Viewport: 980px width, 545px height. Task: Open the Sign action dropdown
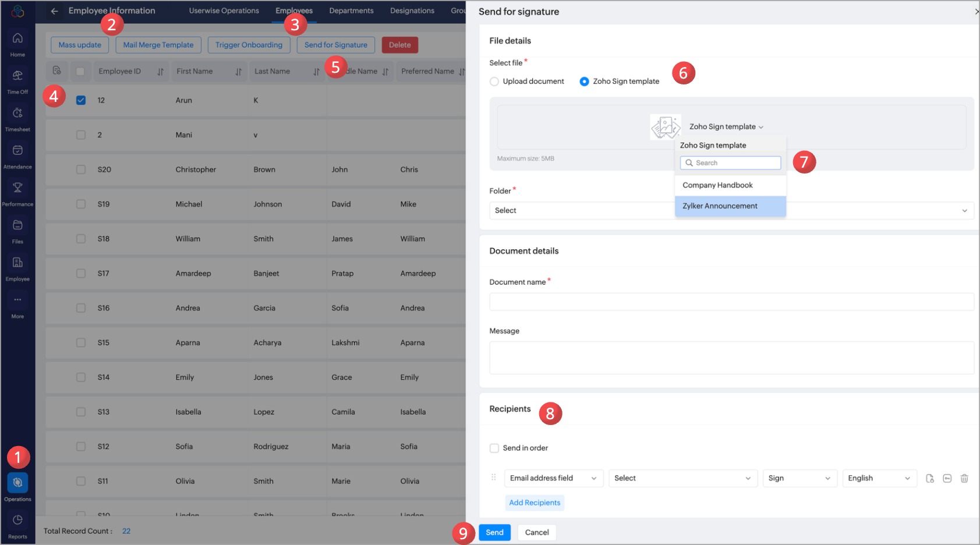(800, 478)
